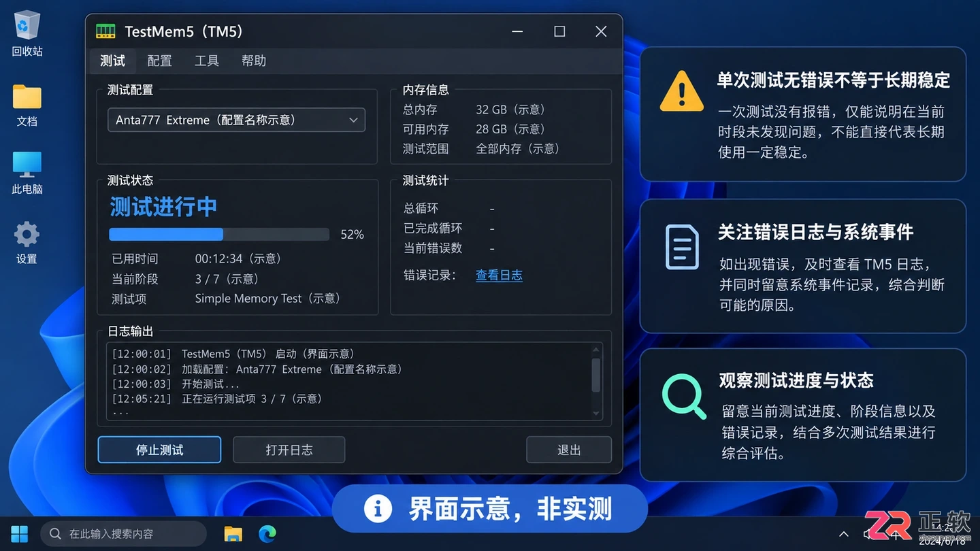Click the 52% test progress bar
The image size is (980, 551).
click(x=219, y=235)
